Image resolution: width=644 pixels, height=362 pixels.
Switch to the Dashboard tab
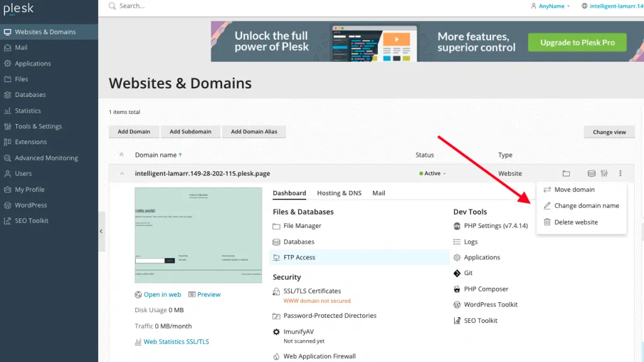[289, 193]
